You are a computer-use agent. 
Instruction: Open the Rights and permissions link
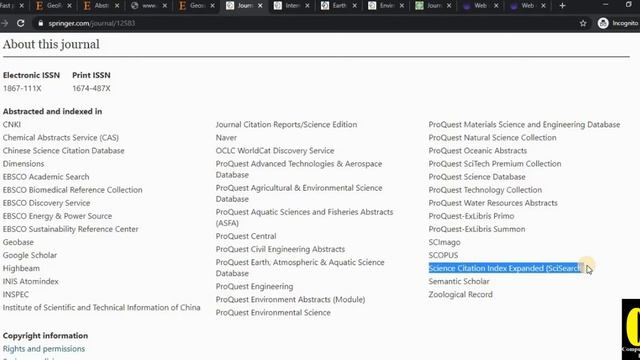pos(44,349)
